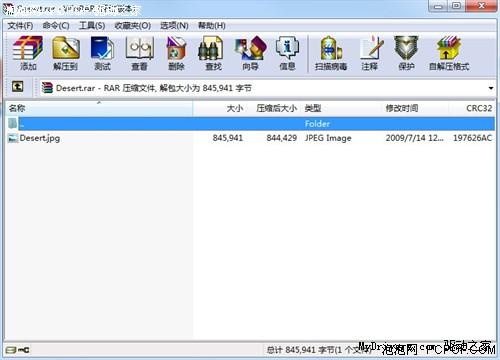
Task: Click the 扫描病毒 (Virus scan) icon
Action: click(331, 49)
